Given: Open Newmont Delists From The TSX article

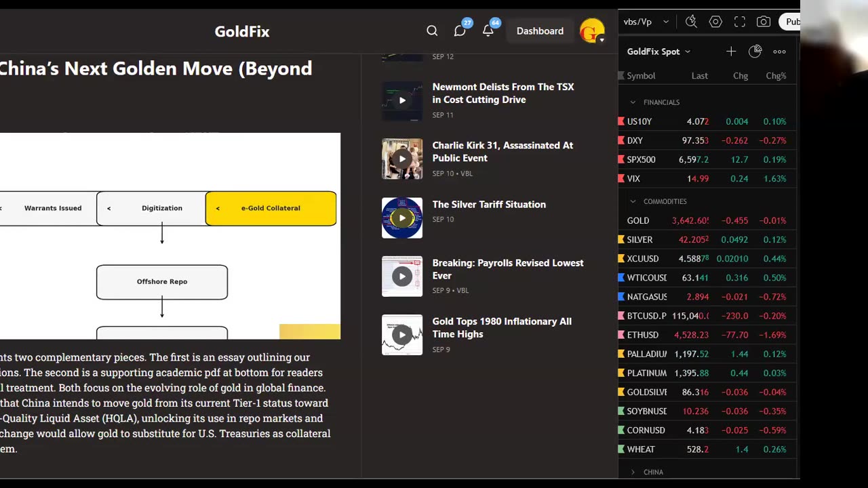Looking at the screenshot, I should coord(503,93).
